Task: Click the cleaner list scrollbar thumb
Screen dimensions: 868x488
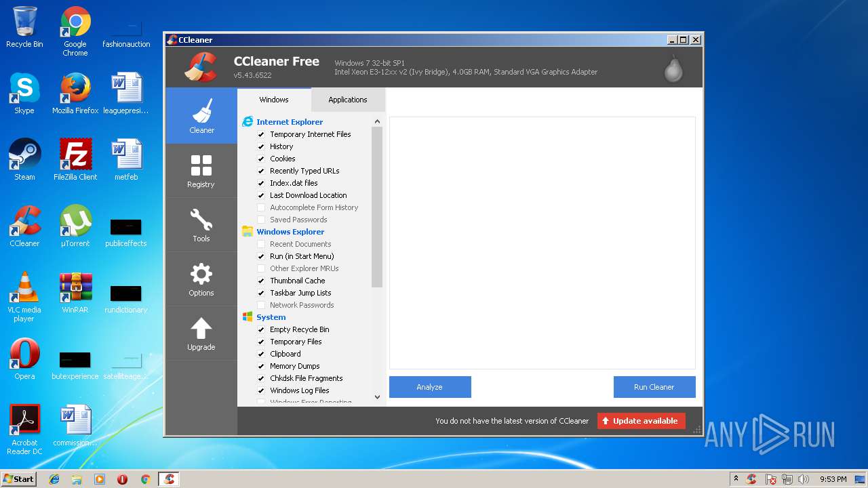Action: tap(377, 207)
